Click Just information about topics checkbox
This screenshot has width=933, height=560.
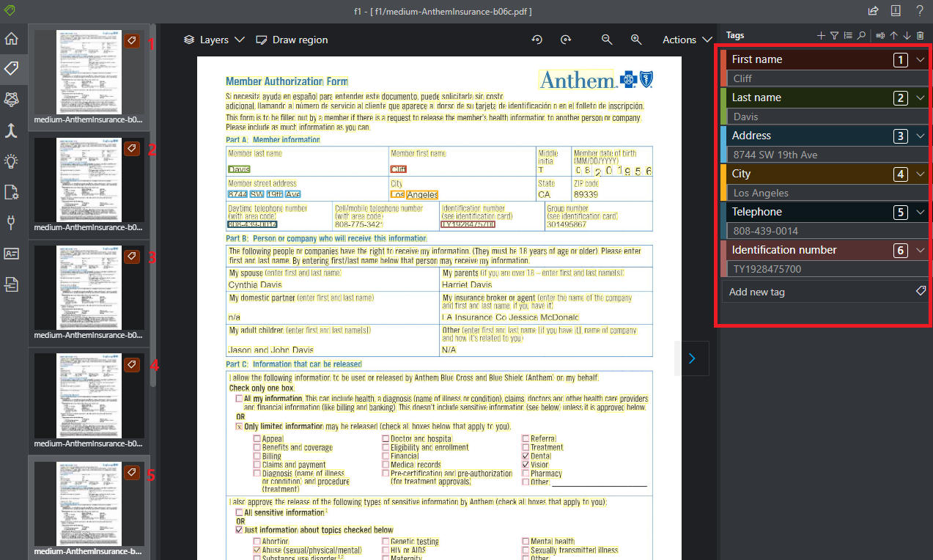239,529
